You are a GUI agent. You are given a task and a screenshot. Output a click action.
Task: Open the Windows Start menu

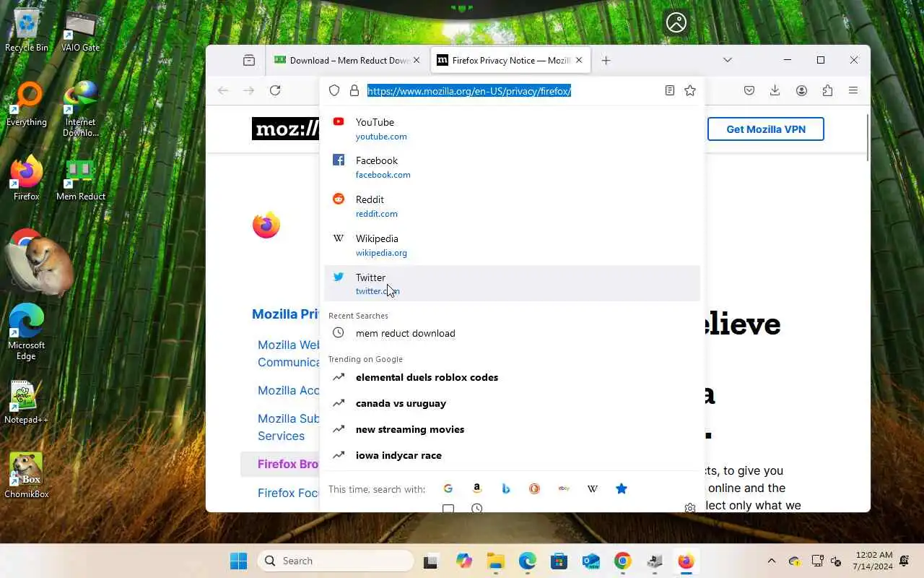[x=238, y=561]
